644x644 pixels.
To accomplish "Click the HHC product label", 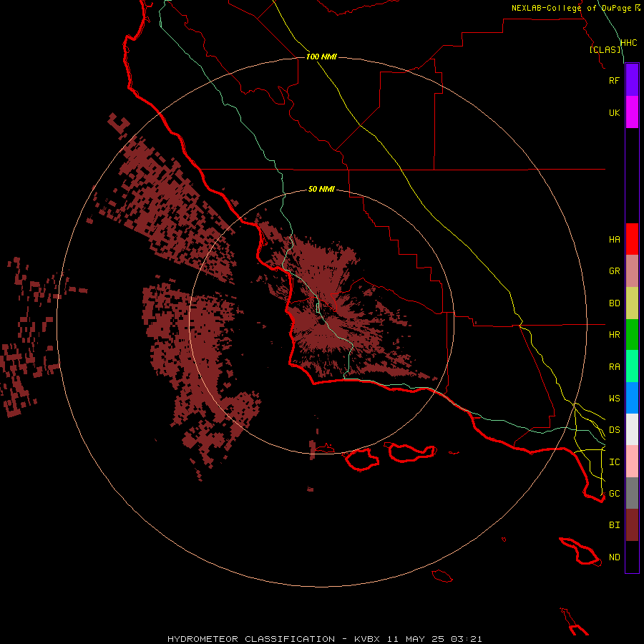I will pyautogui.click(x=628, y=43).
